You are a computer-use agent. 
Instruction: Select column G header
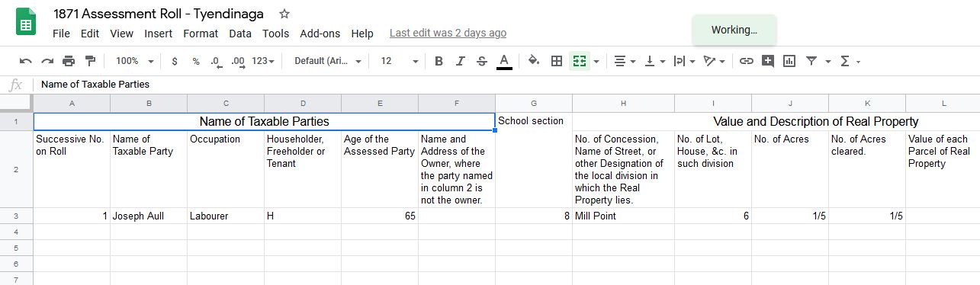pos(534,103)
